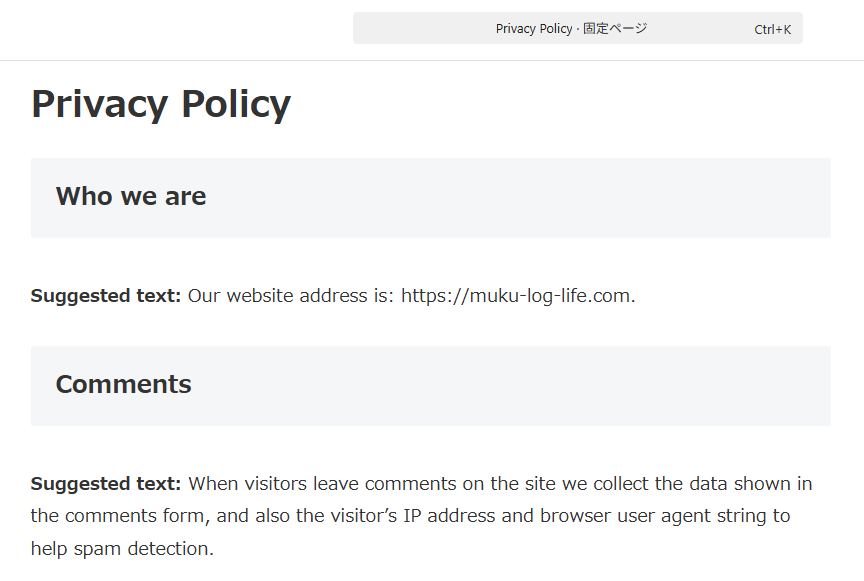The width and height of the screenshot is (864, 581).
Task: Click "the comments form" in the paragraph
Action: point(112,516)
